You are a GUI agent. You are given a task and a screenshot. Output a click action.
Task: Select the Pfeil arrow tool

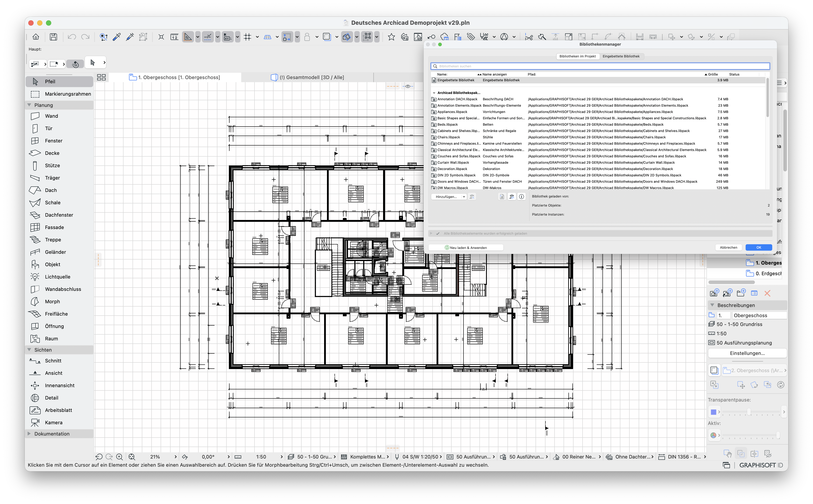pyautogui.click(x=59, y=81)
